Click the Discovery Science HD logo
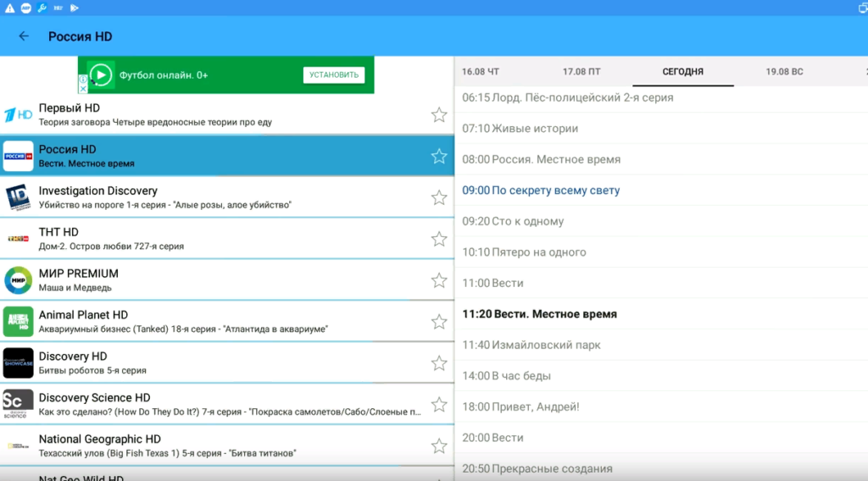 (x=18, y=404)
